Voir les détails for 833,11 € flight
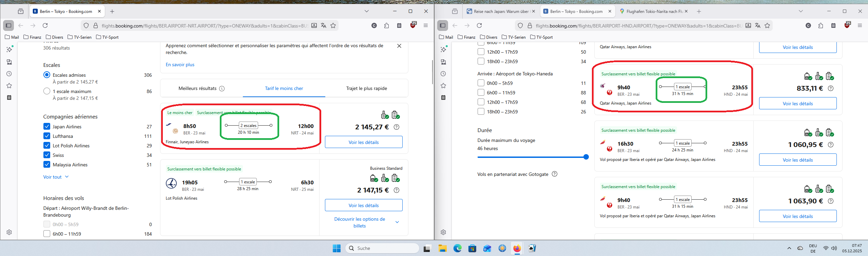The width and height of the screenshot is (868, 256). [x=798, y=104]
